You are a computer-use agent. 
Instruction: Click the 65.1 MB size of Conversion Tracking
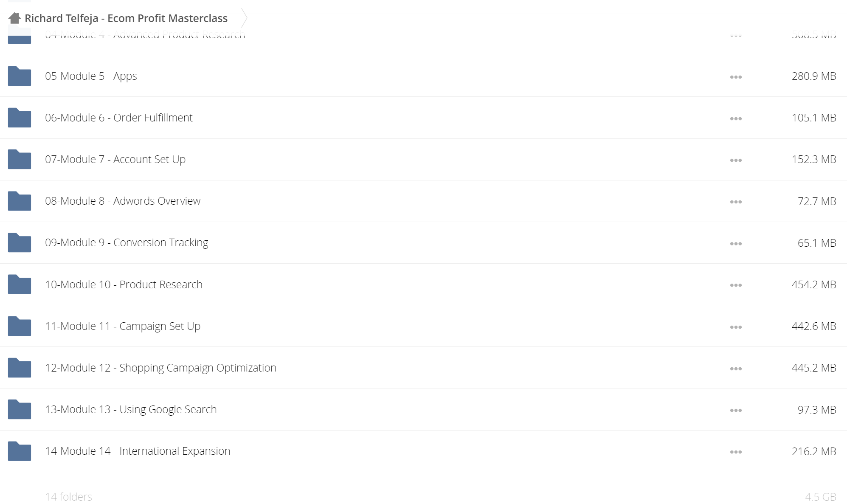pos(816,243)
